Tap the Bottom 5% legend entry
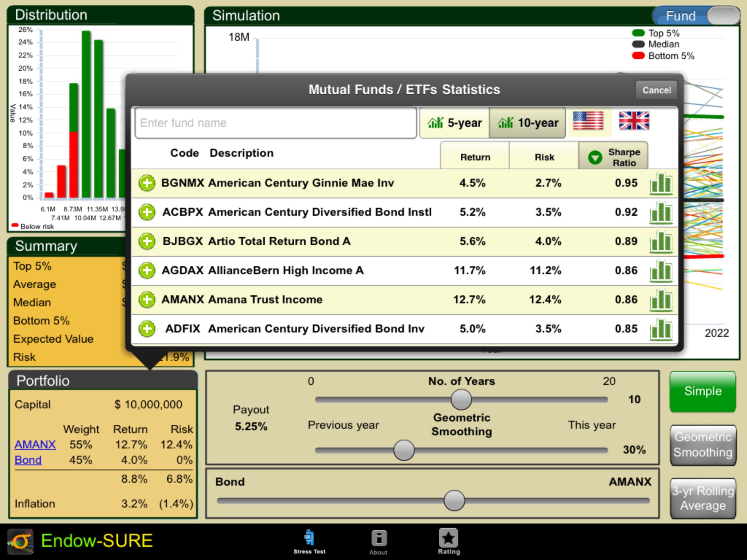 coord(663,56)
